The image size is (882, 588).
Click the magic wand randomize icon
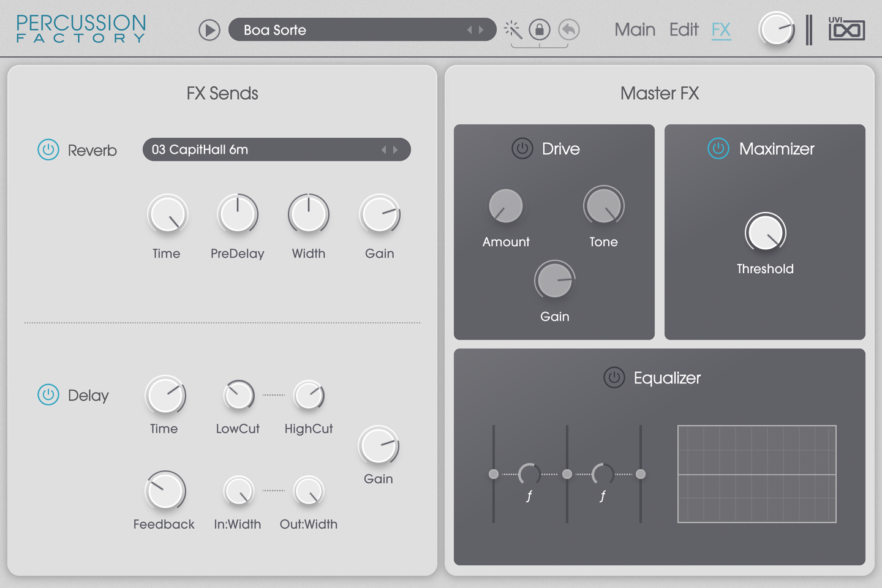513,29
